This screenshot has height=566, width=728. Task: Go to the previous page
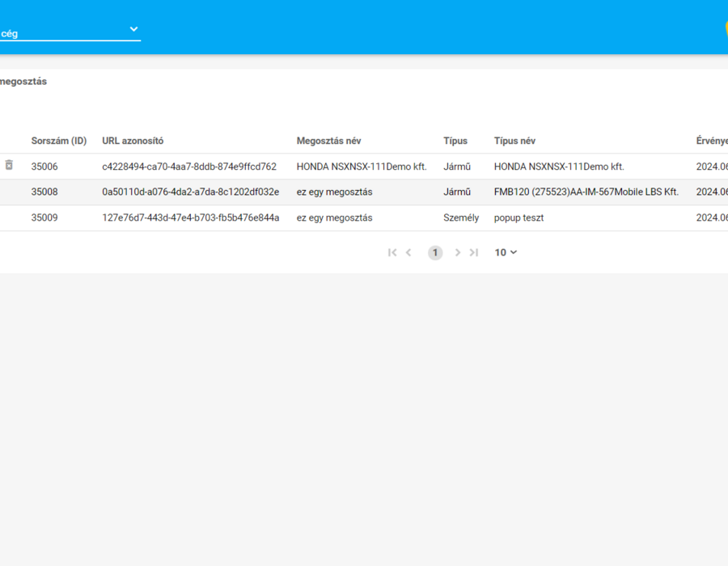pos(408,252)
